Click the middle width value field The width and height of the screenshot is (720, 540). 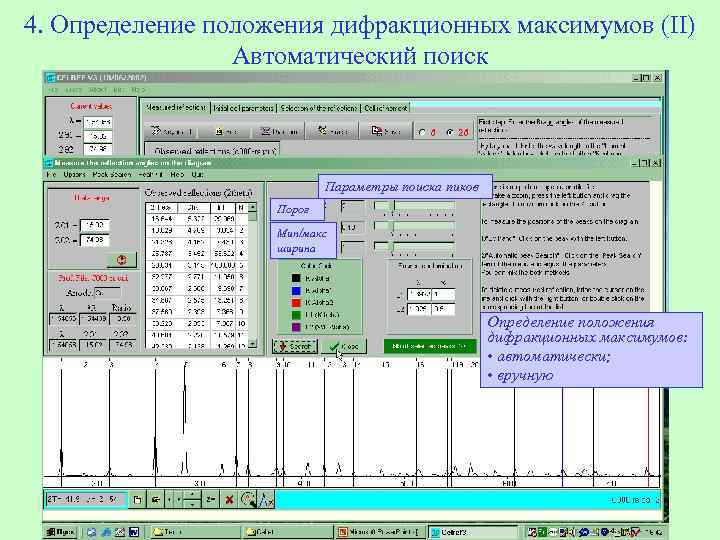pyautogui.click(x=353, y=227)
